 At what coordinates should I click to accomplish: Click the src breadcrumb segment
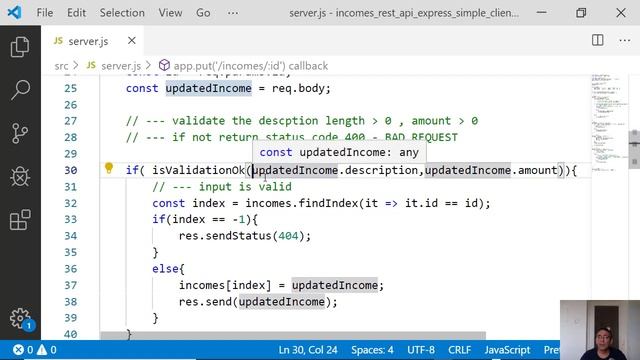61,66
